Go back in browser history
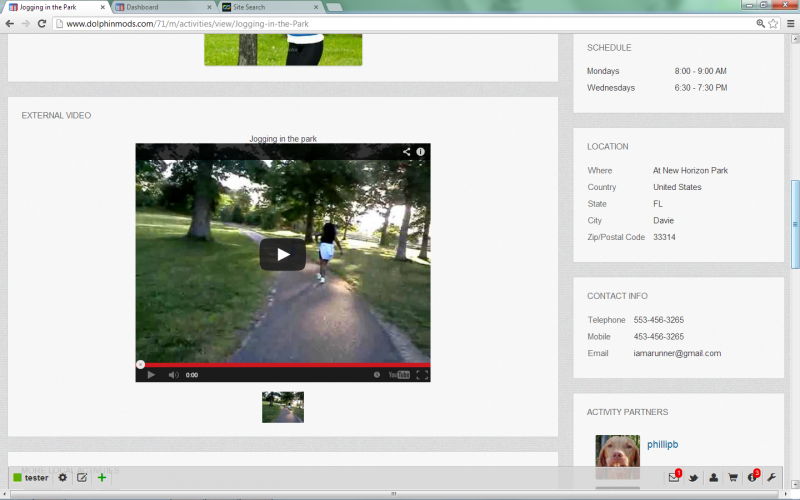This screenshot has width=800, height=500. [10, 23]
